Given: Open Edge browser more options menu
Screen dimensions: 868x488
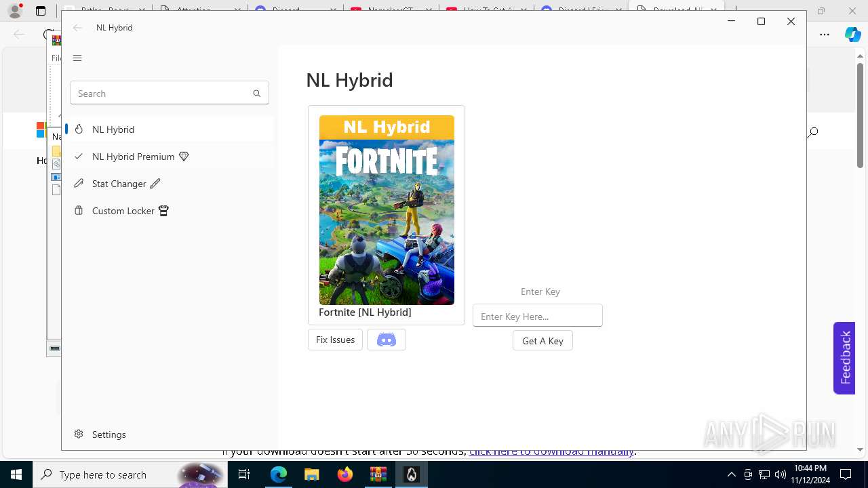Looking at the screenshot, I should [825, 35].
